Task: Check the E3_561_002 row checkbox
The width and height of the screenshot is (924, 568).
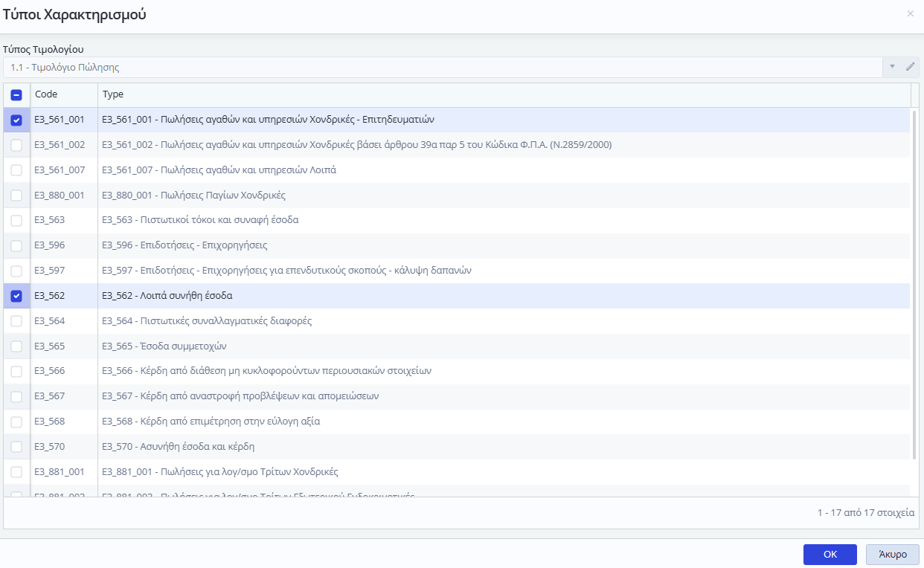Action: (16, 145)
